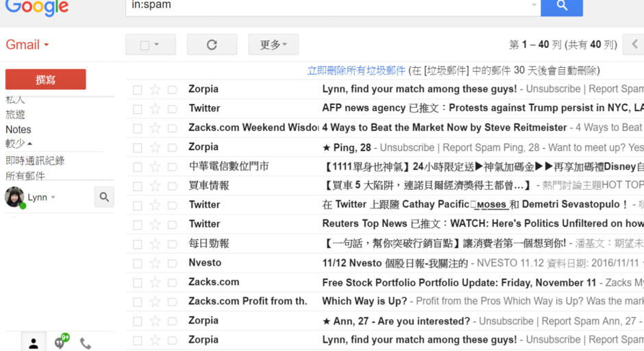
Task: Show search options arrow in search box
Action: click(534, 5)
